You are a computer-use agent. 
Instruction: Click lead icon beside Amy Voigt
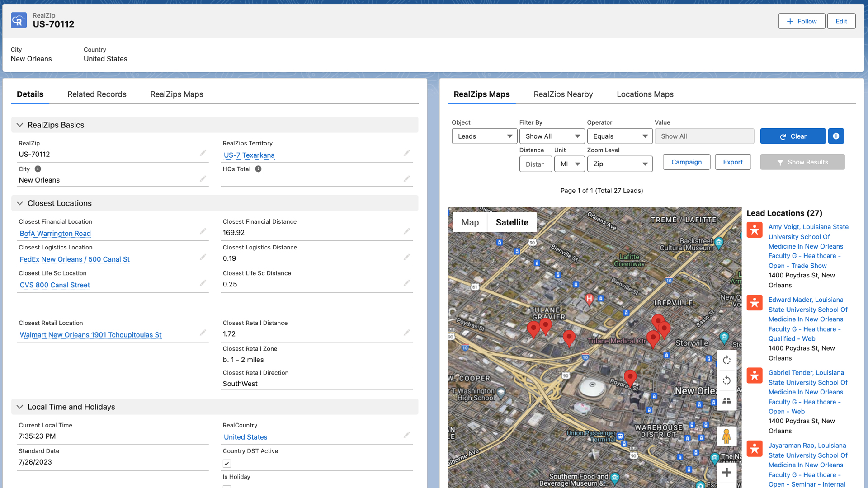[x=755, y=230]
